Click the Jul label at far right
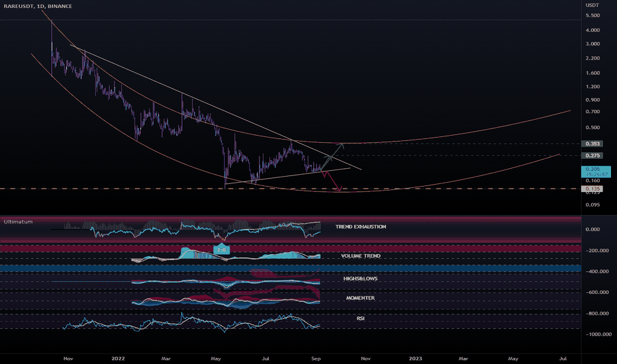617x364 pixels. 563,359
